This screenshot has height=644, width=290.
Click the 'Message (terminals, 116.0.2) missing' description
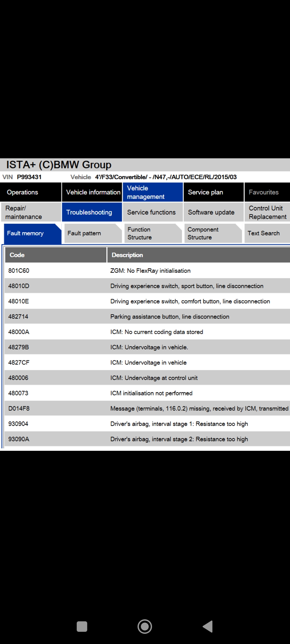(x=199, y=408)
